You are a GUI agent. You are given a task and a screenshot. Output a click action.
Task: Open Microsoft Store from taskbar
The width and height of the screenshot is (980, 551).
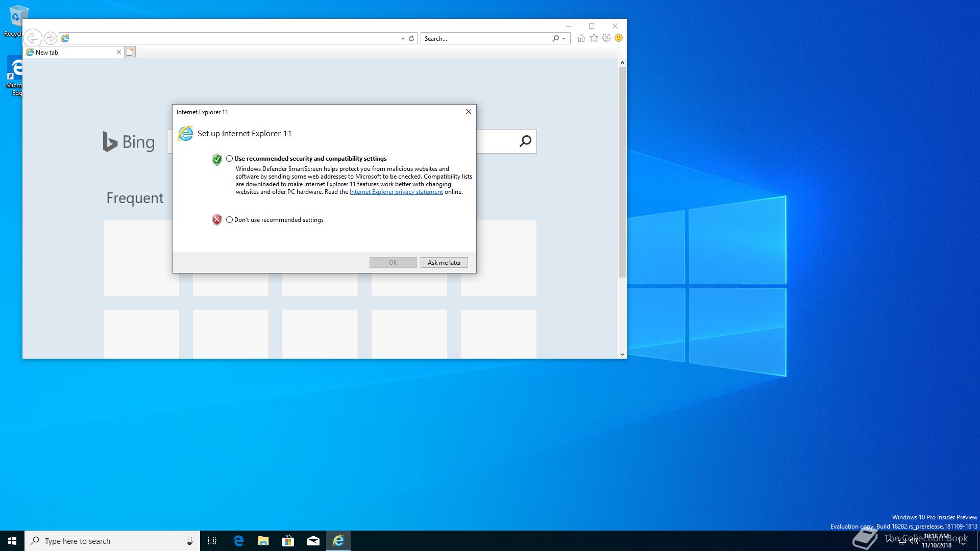(x=288, y=541)
